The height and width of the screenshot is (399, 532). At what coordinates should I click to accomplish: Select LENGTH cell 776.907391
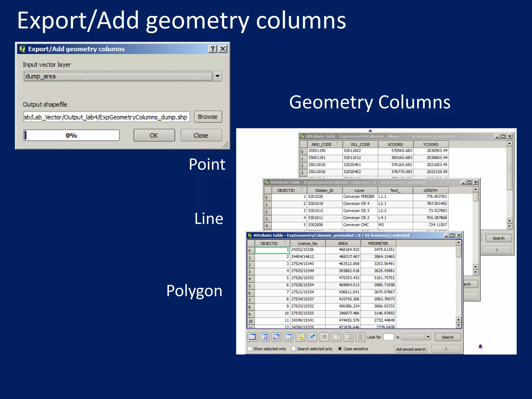(430, 197)
